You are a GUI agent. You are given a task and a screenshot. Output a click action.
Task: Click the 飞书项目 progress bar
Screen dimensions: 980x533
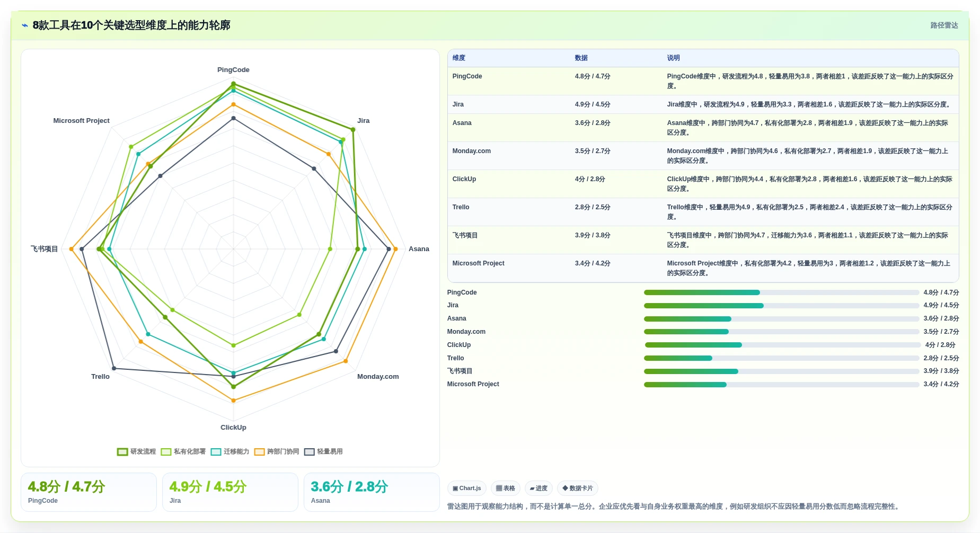coord(781,371)
